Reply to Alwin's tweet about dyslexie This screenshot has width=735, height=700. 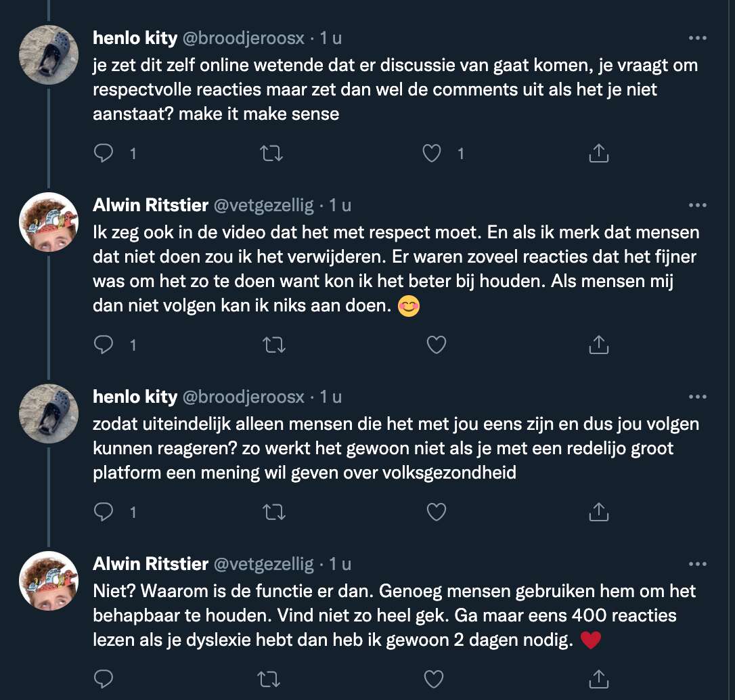coord(104,679)
